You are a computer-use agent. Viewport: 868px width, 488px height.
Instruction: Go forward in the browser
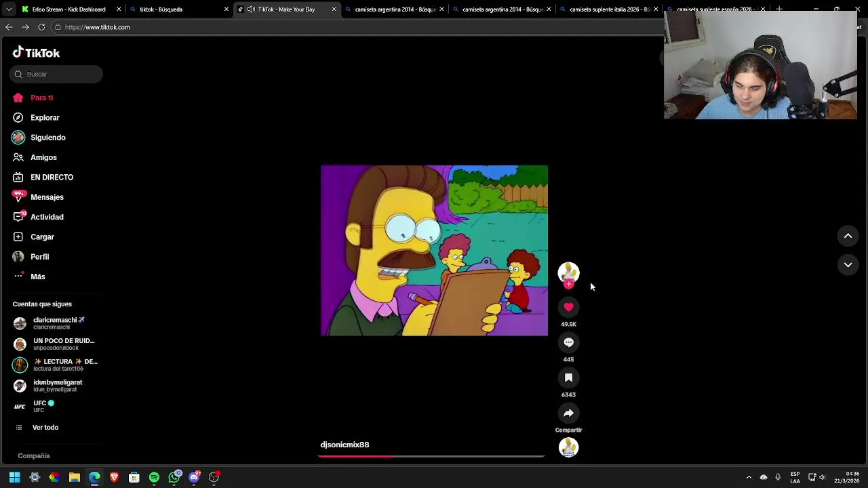[x=25, y=27]
